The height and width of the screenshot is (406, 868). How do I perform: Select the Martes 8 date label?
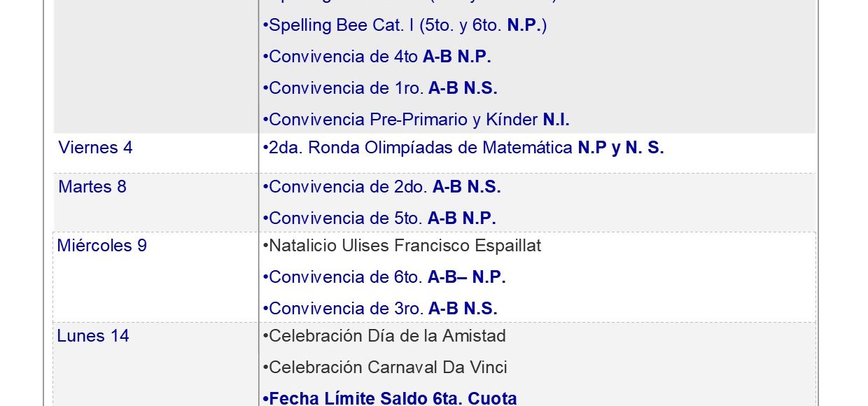pos(92,187)
